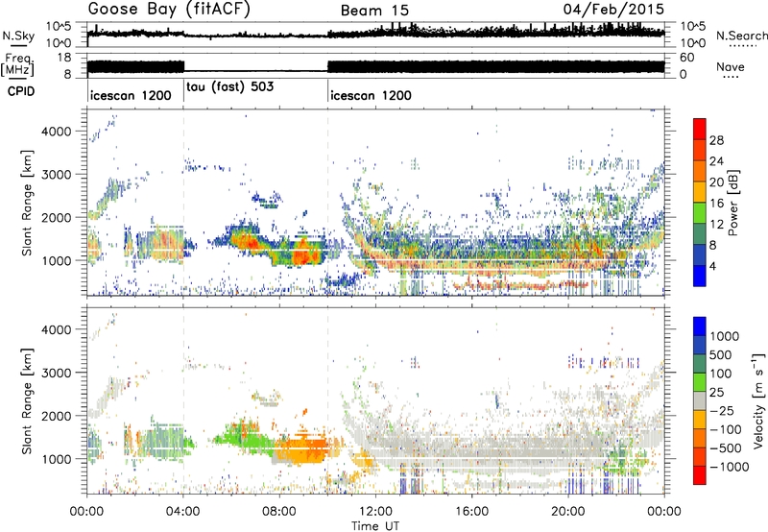The height and width of the screenshot is (532, 768).
Task: Click the '500' label on the velocity colorbar
Action: point(721,354)
